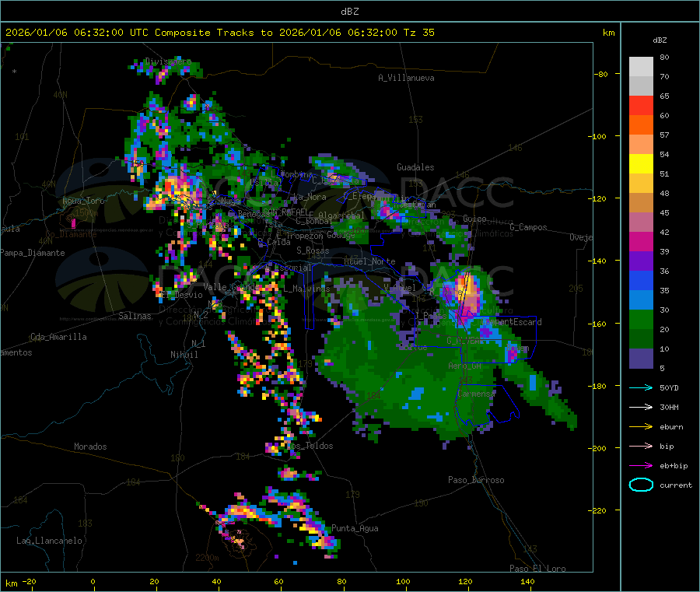The image size is (700, 592).
Task: Click the '140' tick on the horizontal km axis
Action: (527, 582)
